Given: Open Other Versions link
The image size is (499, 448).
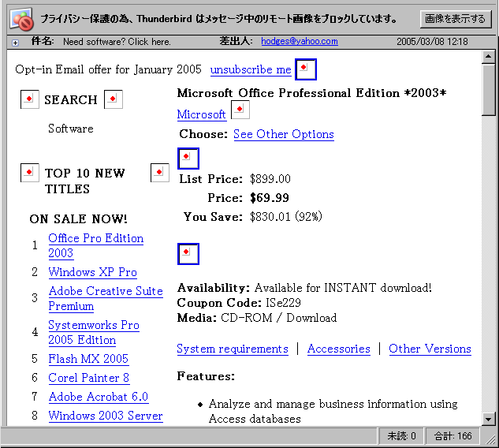Looking at the screenshot, I should (x=430, y=349).
